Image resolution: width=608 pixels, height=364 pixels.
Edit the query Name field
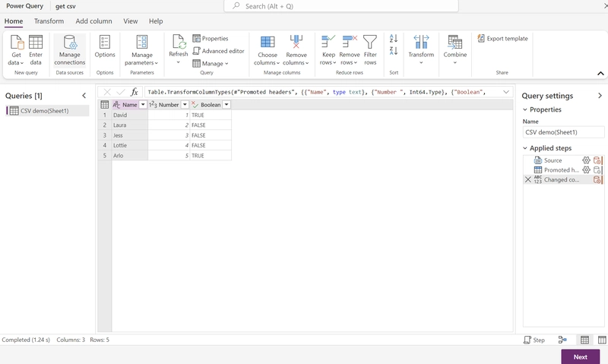point(563,132)
